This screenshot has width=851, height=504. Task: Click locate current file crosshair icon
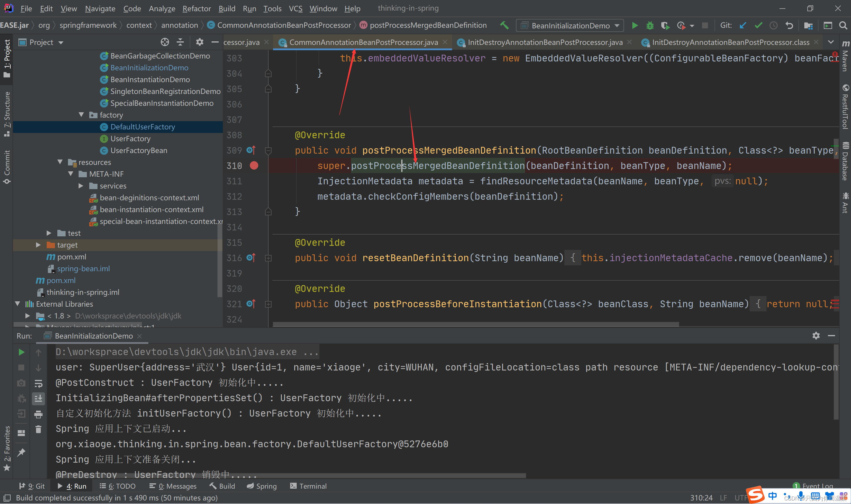tap(165, 42)
